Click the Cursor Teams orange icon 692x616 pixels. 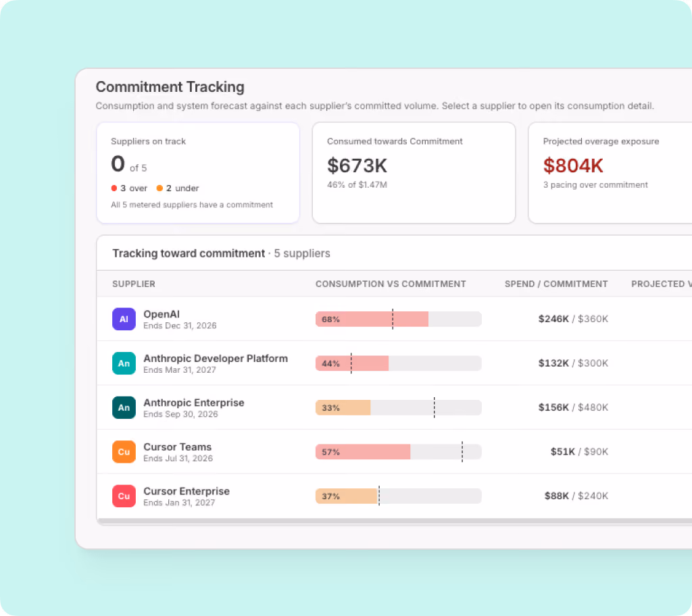click(x=124, y=452)
